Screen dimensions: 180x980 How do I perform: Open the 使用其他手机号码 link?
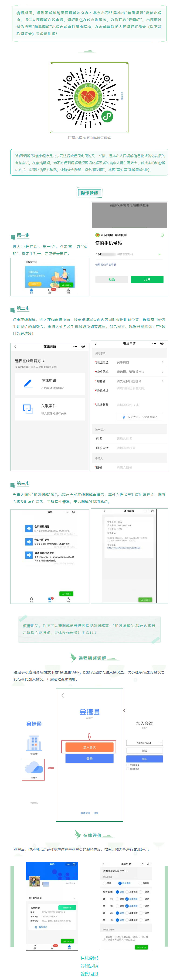point(106,265)
